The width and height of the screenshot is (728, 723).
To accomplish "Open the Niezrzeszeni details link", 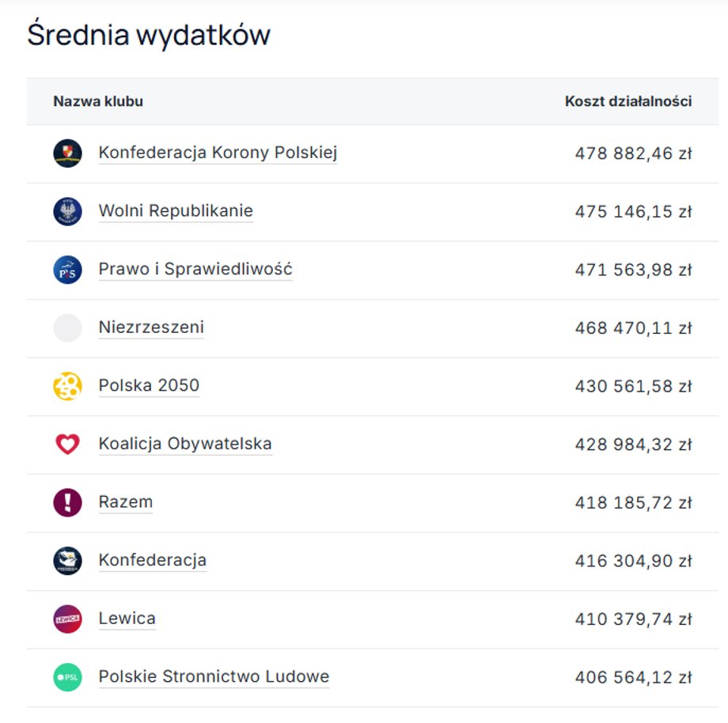I will (150, 327).
